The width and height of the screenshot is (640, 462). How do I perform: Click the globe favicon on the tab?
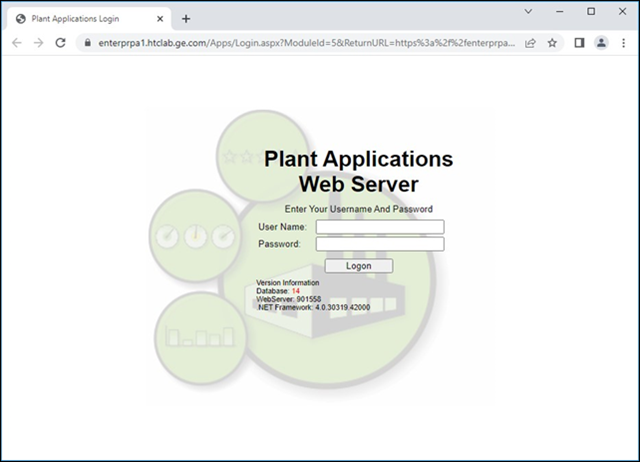[x=21, y=19]
